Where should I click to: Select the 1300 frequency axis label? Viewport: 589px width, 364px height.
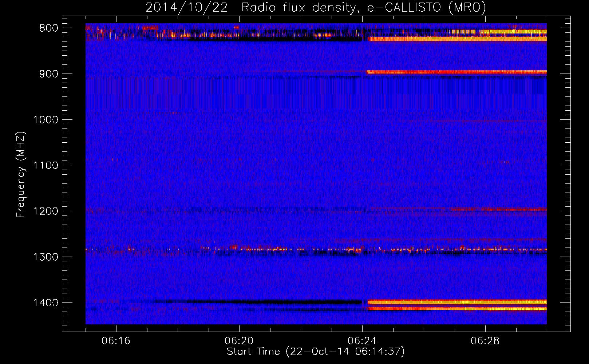tap(46, 257)
